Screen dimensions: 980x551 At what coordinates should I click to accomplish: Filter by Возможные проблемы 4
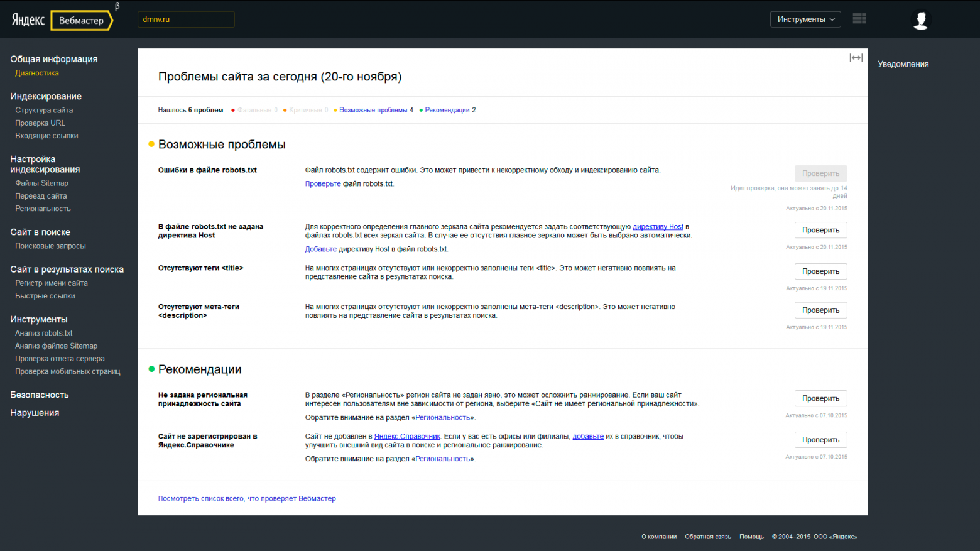[376, 110]
